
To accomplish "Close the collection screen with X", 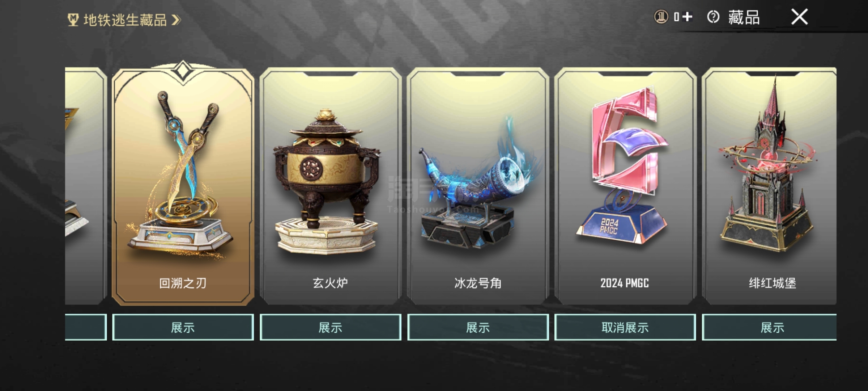I will click(799, 17).
